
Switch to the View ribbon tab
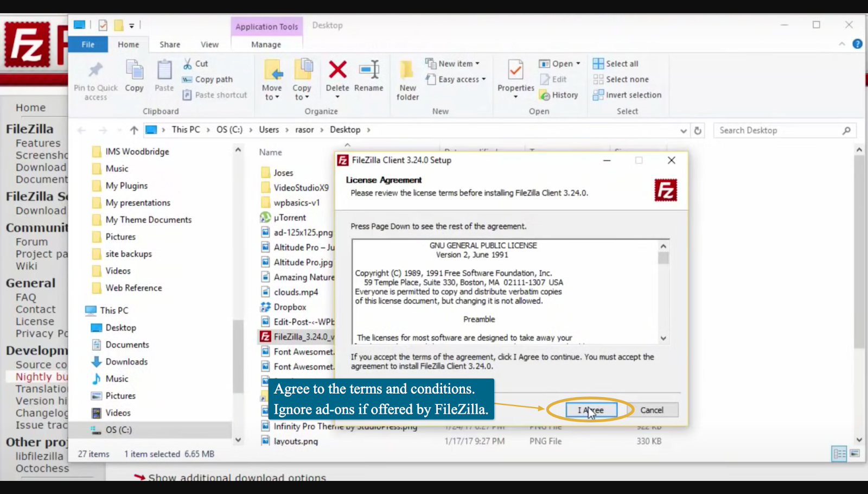click(209, 45)
